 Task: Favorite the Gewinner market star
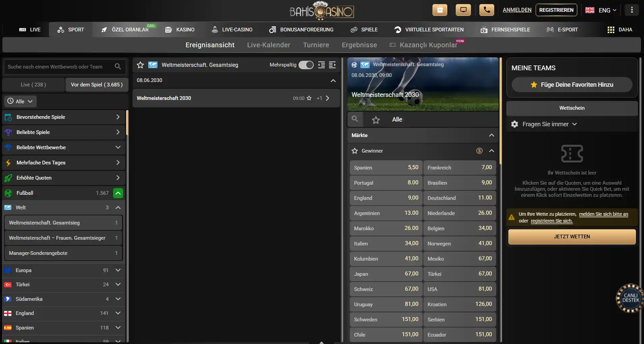(355, 151)
